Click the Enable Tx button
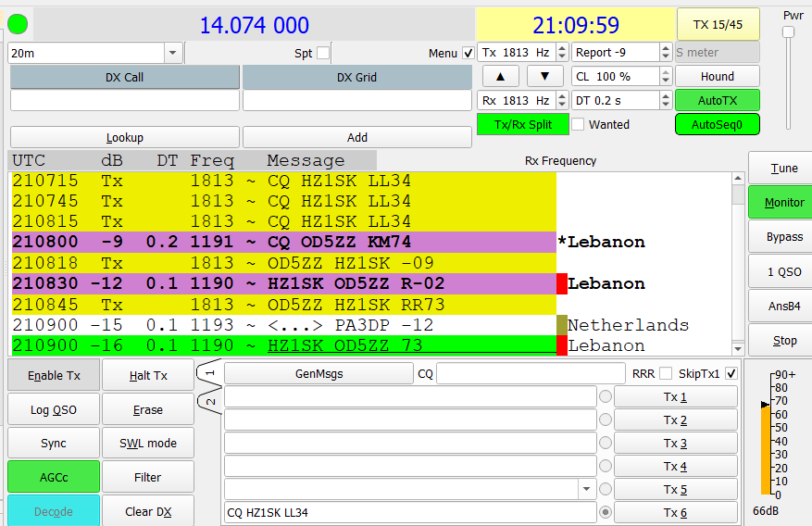The width and height of the screenshot is (812, 526). tap(54, 375)
